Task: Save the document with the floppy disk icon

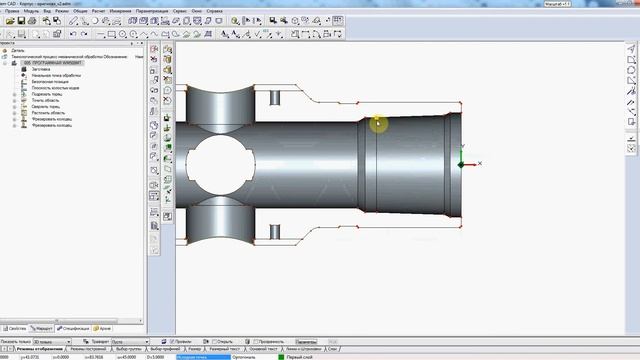Action: click(21, 21)
